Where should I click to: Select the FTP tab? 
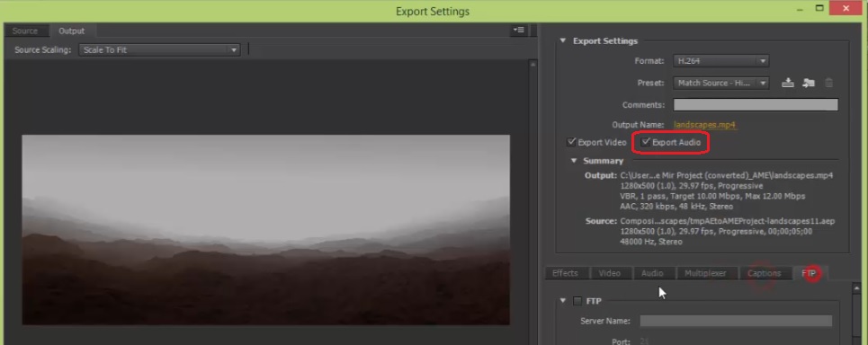[810, 273]
